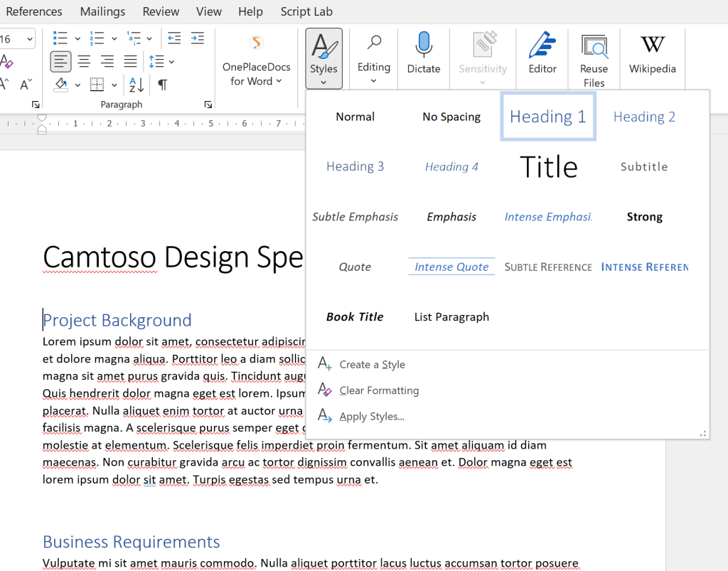The image size is (728, 571).
Task: Open the Script Lab ribbon tab
Action: click(x=306, y=11)
